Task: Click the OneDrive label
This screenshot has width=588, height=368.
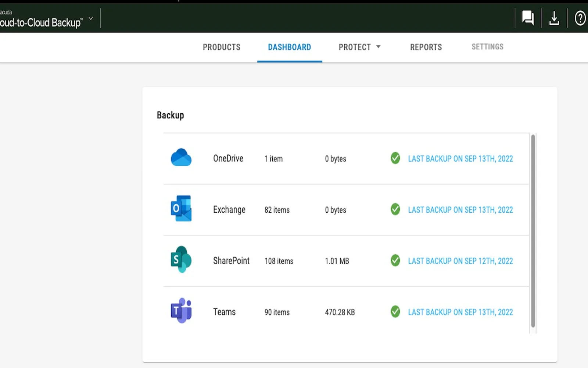Action: (x=228, y=158)
